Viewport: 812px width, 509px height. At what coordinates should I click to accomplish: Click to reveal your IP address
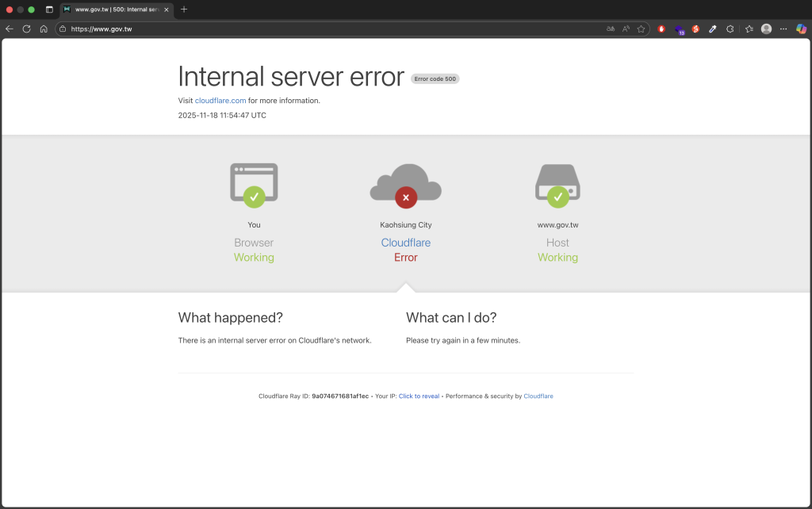pos(419,396)
